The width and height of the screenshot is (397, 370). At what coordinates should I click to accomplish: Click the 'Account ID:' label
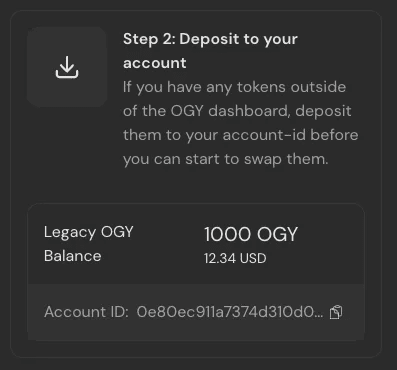click(86, 312)
